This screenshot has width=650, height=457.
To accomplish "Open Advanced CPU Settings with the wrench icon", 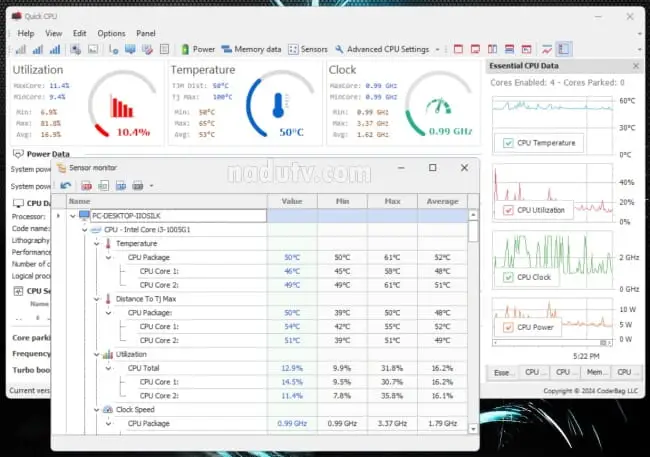I will click(382, 49).
